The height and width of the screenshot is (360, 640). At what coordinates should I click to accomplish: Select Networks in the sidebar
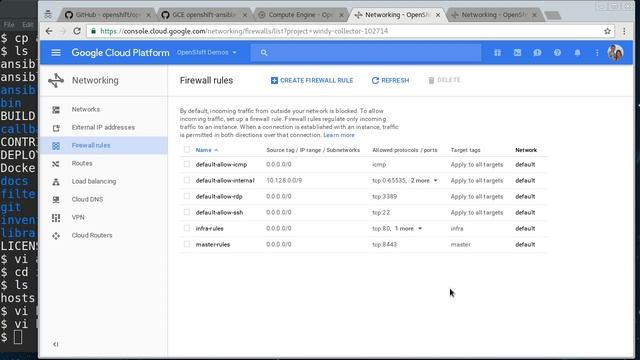point(86,109)
